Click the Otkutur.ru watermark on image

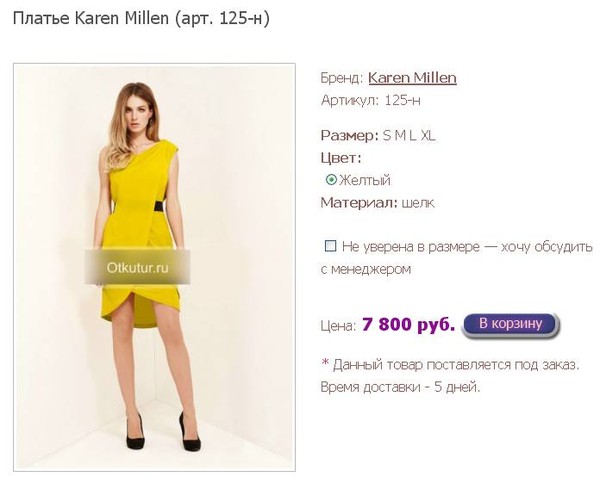(137, 267)
